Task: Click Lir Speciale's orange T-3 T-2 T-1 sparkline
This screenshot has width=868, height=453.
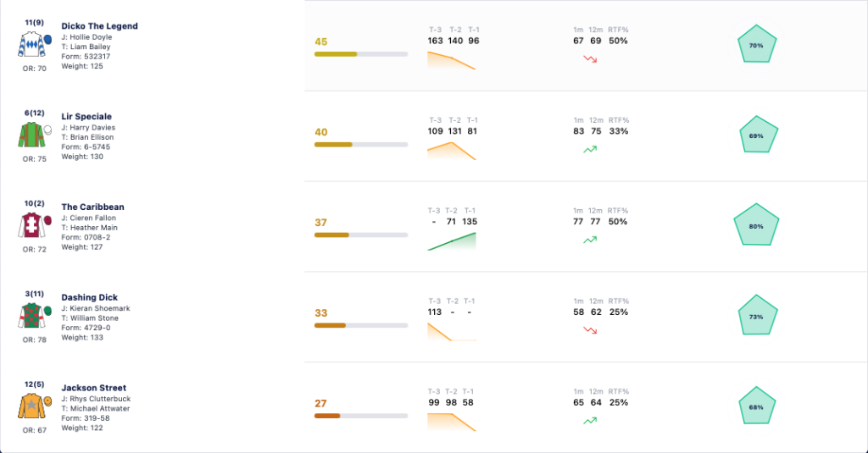Action: [x=452, y=152]
